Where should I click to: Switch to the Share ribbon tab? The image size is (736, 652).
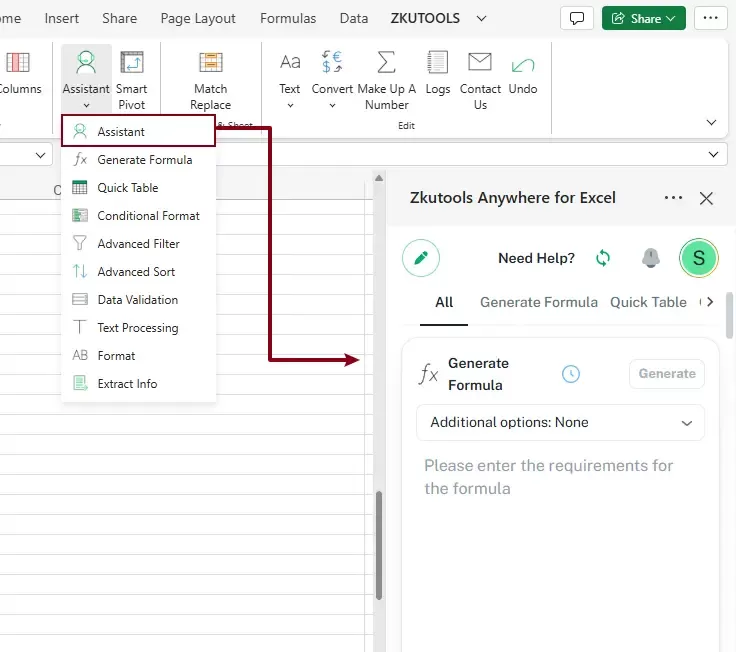[119, 18]
